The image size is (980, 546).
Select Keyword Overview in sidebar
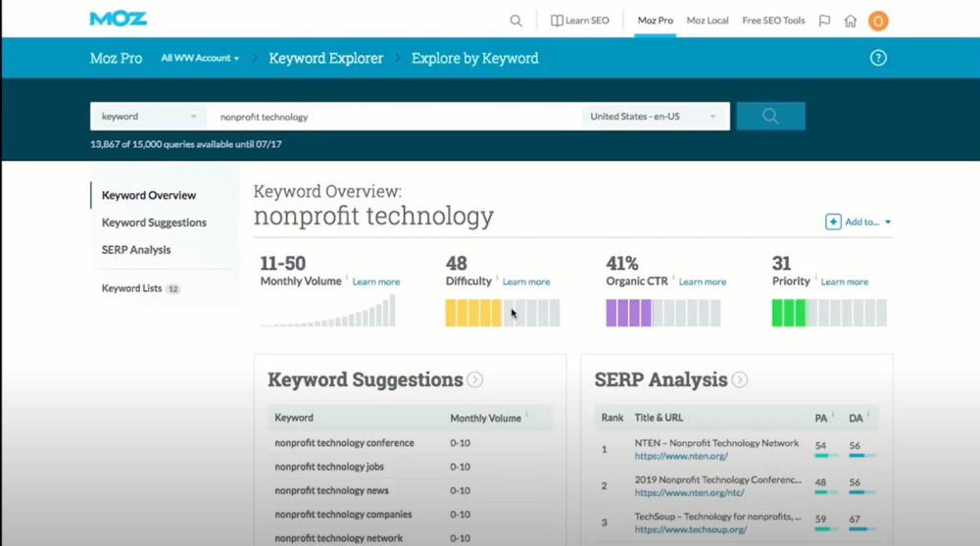[149, 195]
